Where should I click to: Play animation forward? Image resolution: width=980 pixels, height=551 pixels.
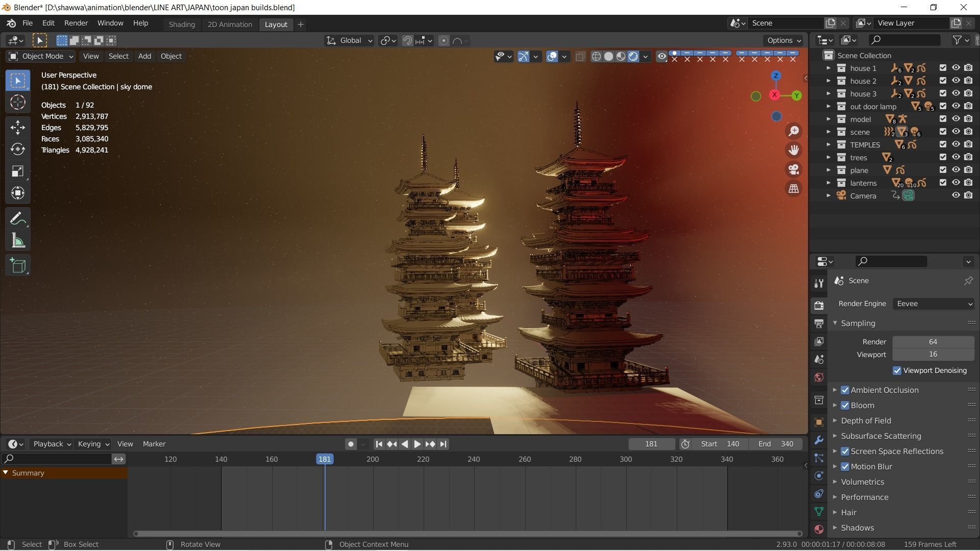pos(417,444)
